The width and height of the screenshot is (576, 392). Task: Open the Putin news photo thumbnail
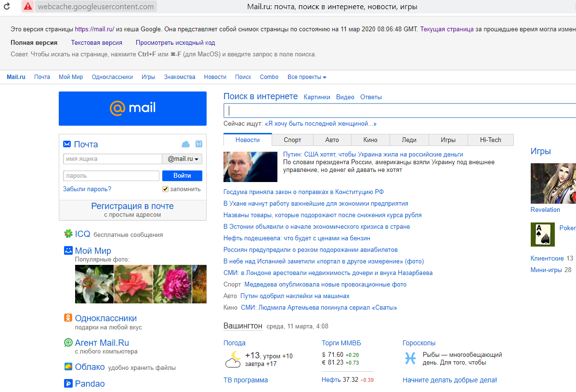tap(250, 167)
